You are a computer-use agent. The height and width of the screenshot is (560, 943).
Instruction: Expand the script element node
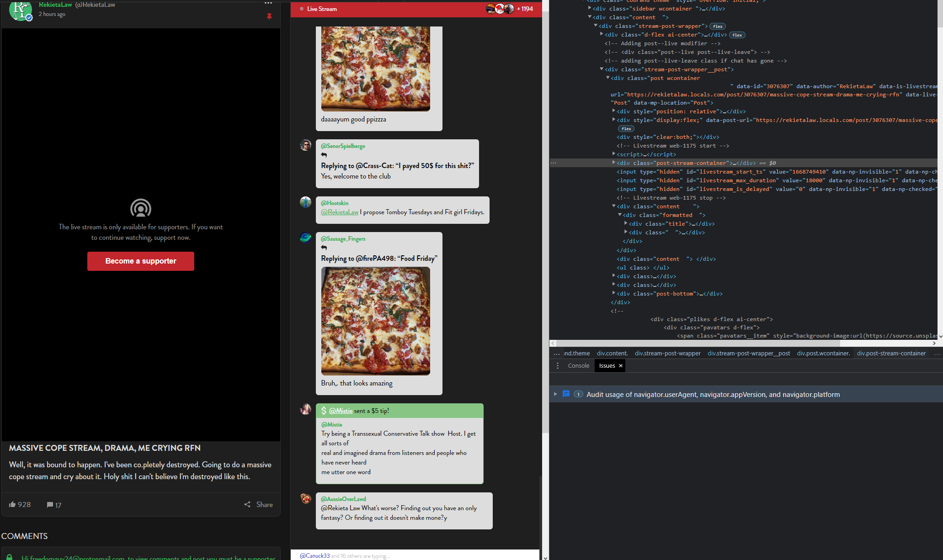[613, 154]
